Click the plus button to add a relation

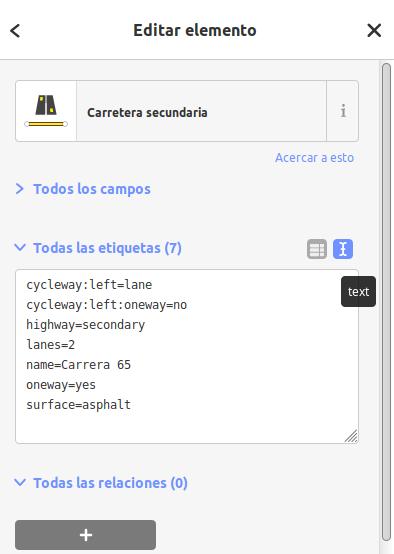point(86,535)
